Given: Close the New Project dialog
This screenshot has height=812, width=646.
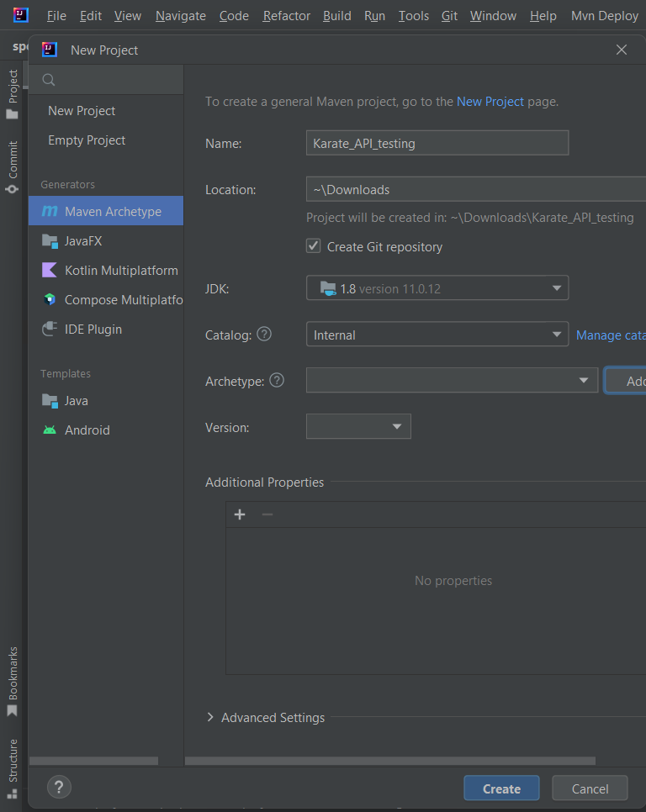Looking at the screenshot, I should coord(622,50).
